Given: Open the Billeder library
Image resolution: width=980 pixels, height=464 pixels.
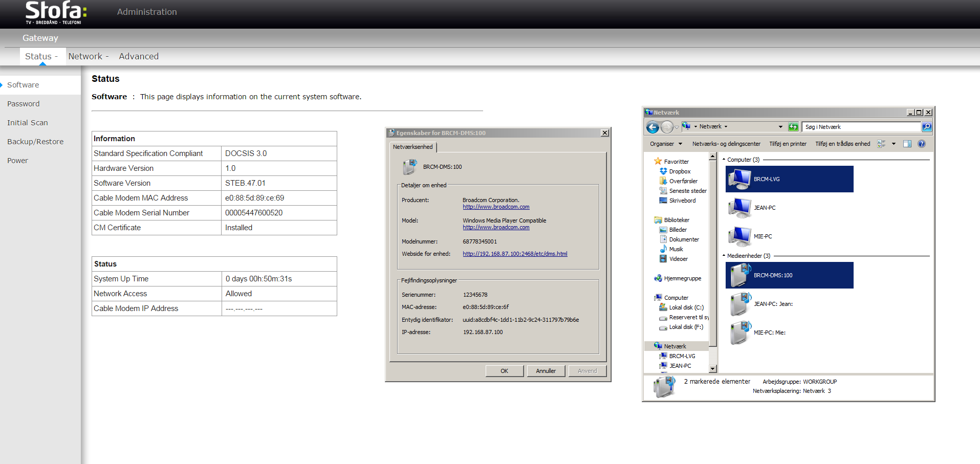Looking at the screenshot, I should point(673,230).
